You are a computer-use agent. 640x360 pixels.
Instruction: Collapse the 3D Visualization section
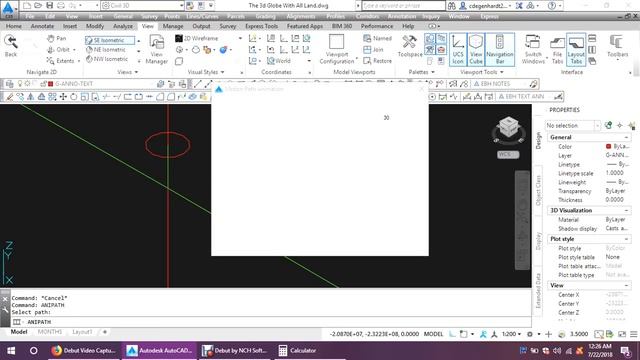coord(627,211)
